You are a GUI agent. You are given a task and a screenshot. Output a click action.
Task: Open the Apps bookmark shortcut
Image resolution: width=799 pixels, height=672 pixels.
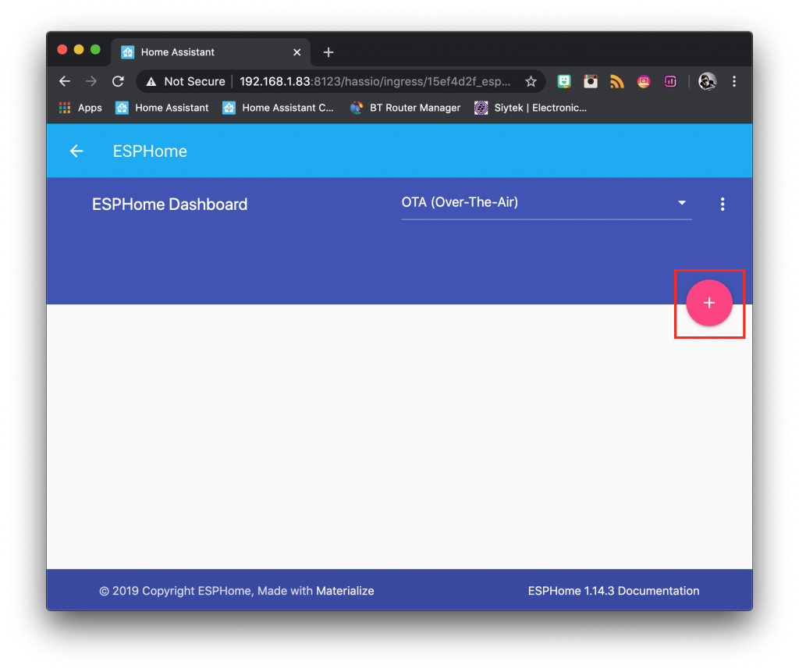click(80, 108)
